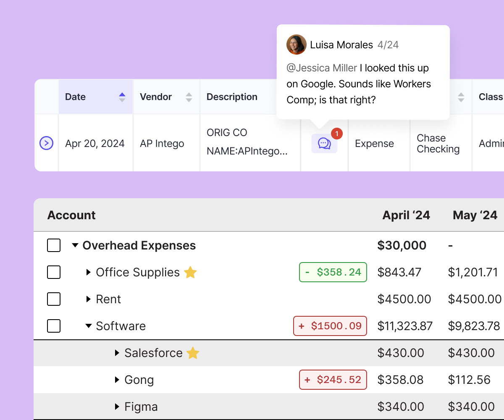Screen dimensions: 504x420
Task: Select the Rent row checkbox
Action: tap(54, 299)
